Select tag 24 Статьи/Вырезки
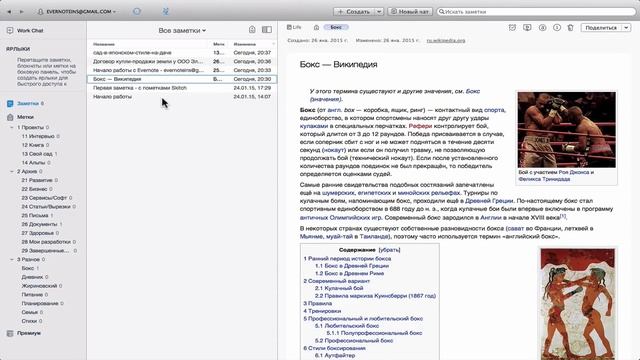Viewport: 640px width, 360px height. coord(46,207)
